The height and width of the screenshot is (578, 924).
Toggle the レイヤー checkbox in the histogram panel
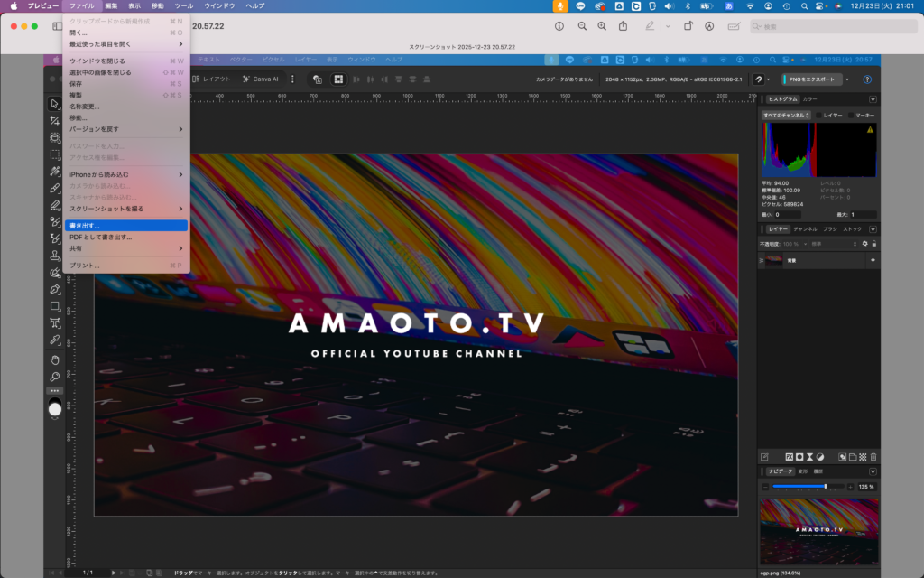point(819,116)
